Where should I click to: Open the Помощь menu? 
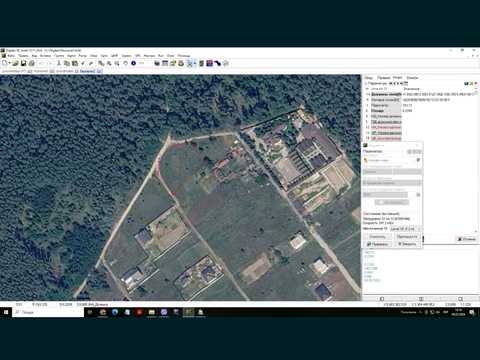pyautogui.click(x=184, y=56)
